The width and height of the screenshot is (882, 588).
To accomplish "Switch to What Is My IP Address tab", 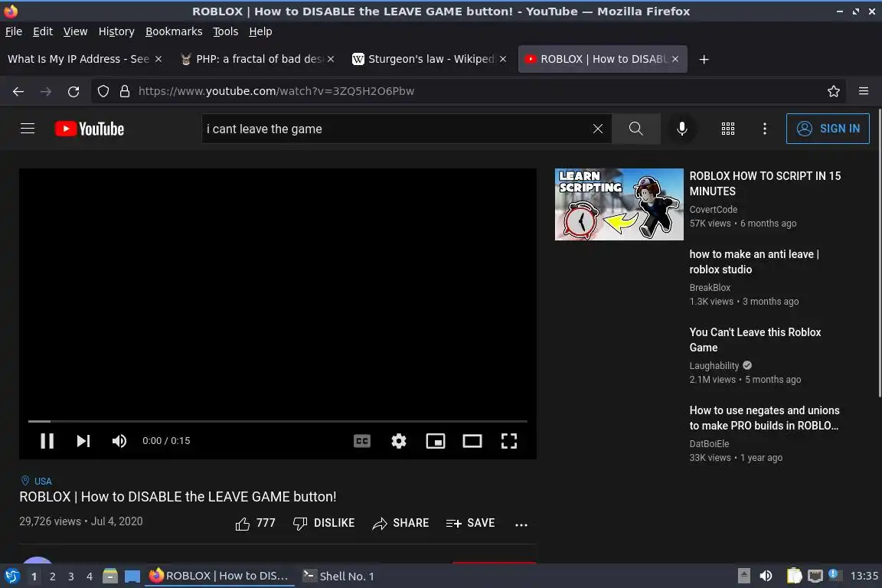I will pyautogui.click(x=79, y=59).
